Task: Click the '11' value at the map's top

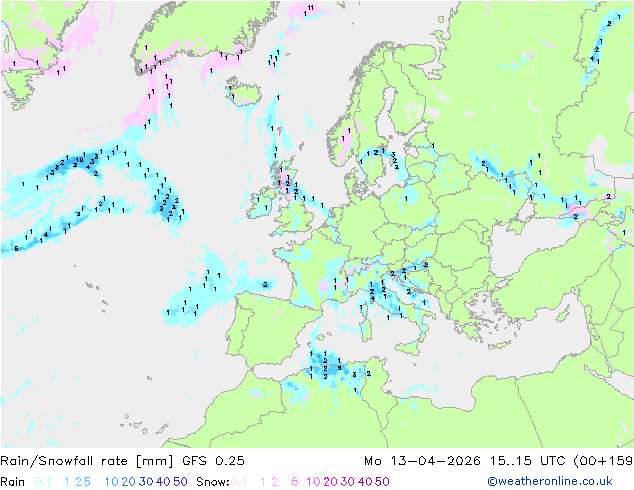Action: point(311,7)
